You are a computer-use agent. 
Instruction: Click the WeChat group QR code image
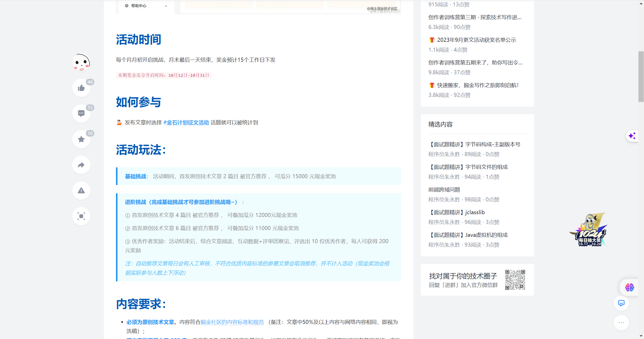point(515,279)
